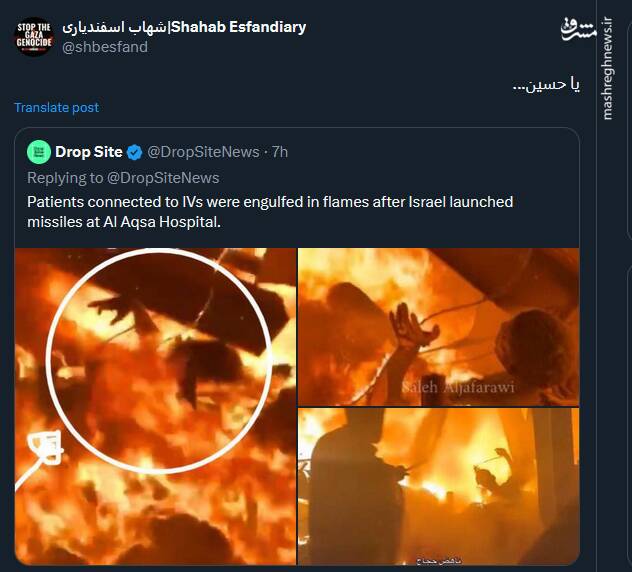Screen dimensions: 632x572
Task: Open the top-right image with raised hand
Action: (x=438, y=325)
